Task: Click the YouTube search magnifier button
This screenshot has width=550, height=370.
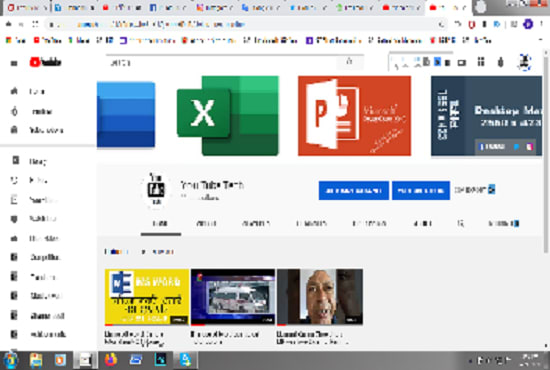Action: [x=349, y=62]
